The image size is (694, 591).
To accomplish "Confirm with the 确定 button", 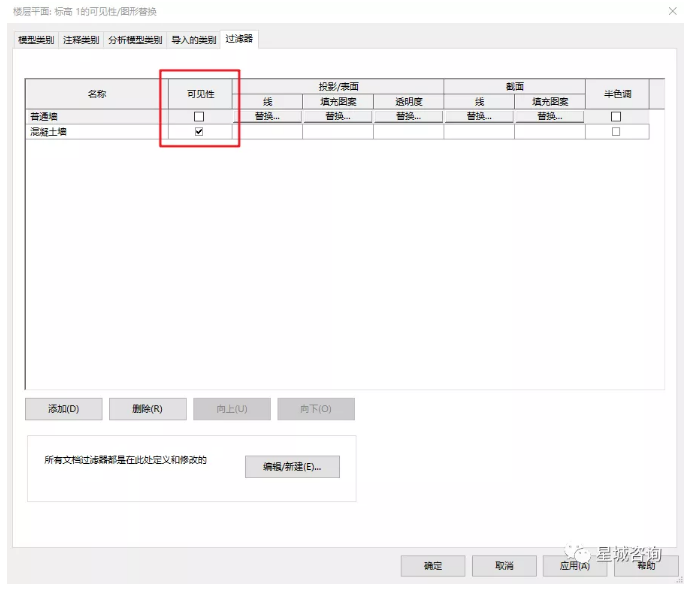I will pyautogui.click(x=433, y=566).
